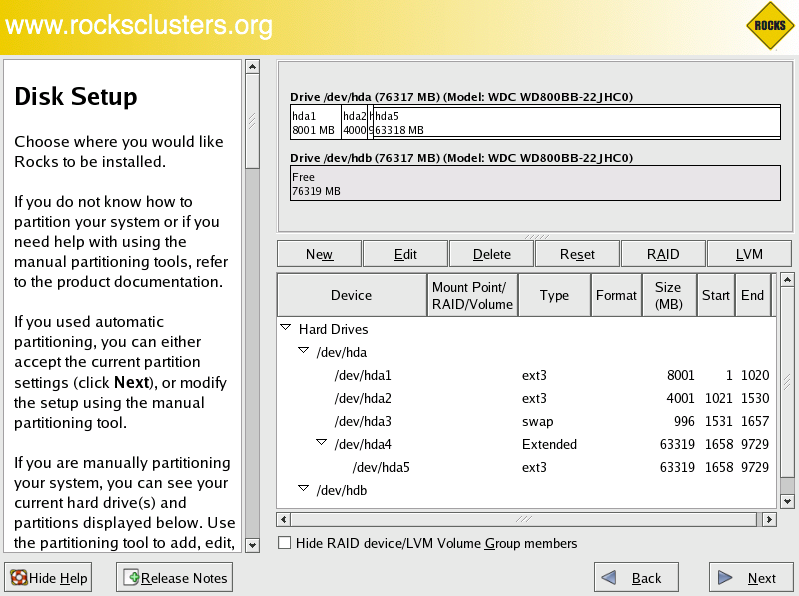
Task: Sort by the Device column header
Action: click(351, 295)
